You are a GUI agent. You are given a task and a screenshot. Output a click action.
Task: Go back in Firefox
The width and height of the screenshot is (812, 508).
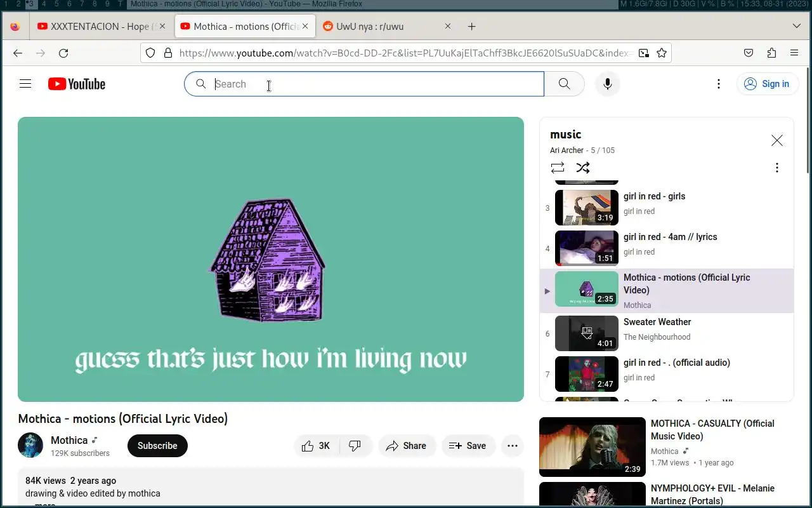click(x=18, y=53)
